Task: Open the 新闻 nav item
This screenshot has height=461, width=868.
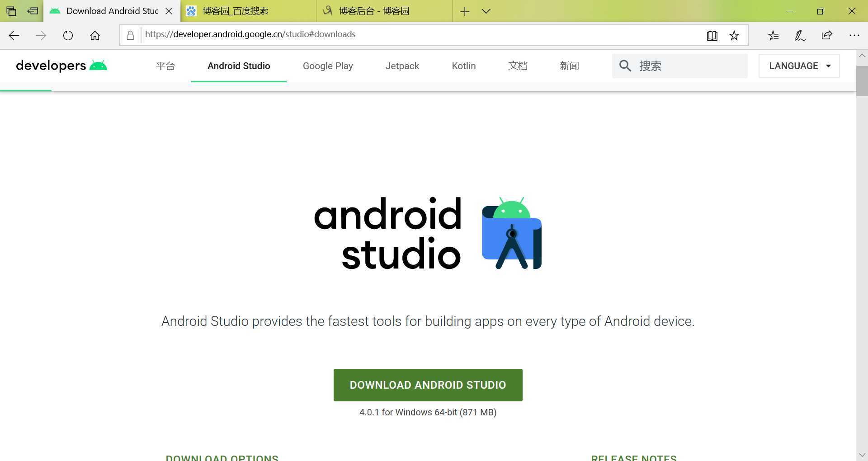Action: point(569,66)
